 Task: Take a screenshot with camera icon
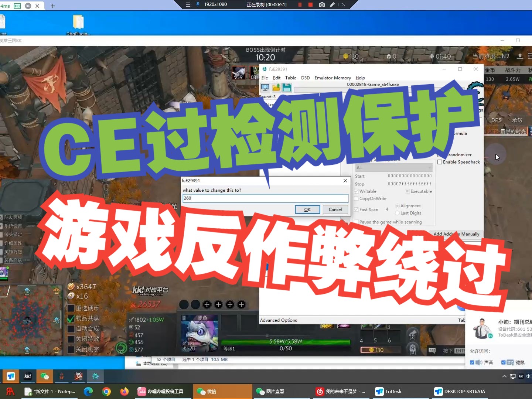point(322,5)
